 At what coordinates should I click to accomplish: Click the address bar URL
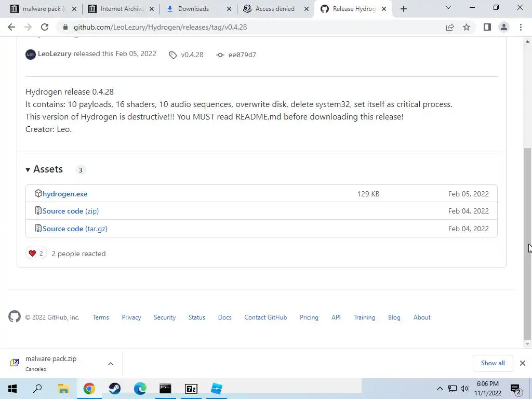click(160, 27)
